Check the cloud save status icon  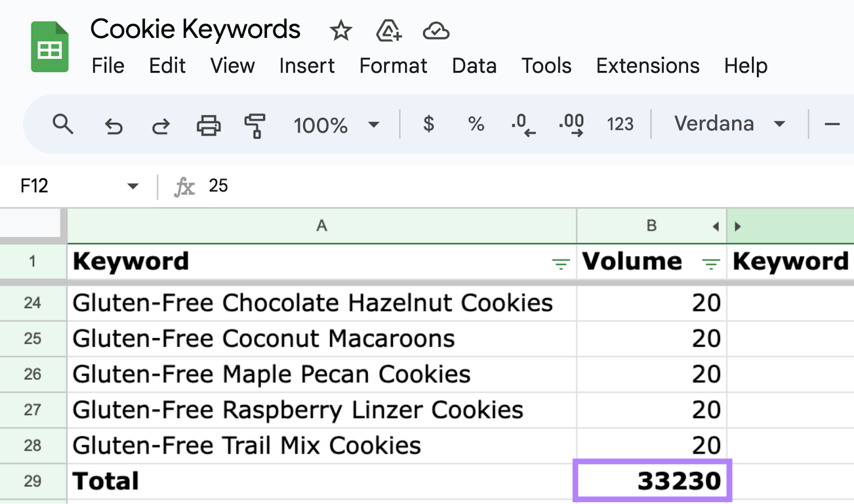(435, 31)
